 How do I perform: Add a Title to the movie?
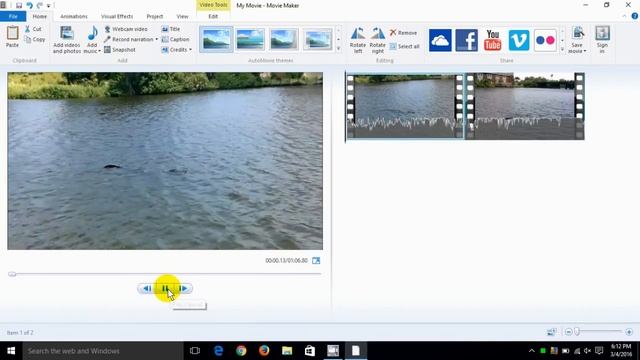pyautogui.click(x=171, y=29)
